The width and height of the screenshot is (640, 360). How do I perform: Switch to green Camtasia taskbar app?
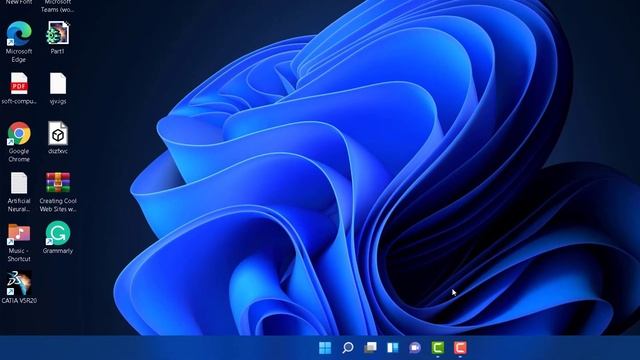click(438, 348)
